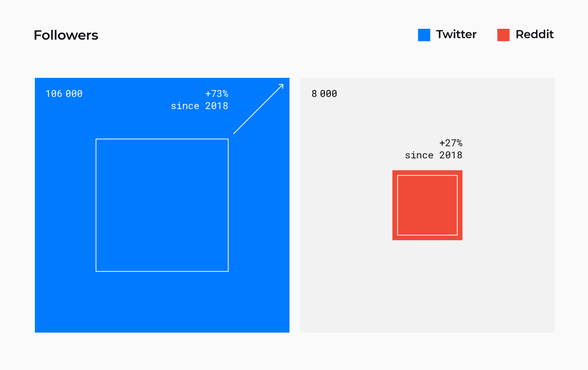Click the blue Twitter legend swatch
The height and width of the screenshot is (370, 588).
coord(424,35)
